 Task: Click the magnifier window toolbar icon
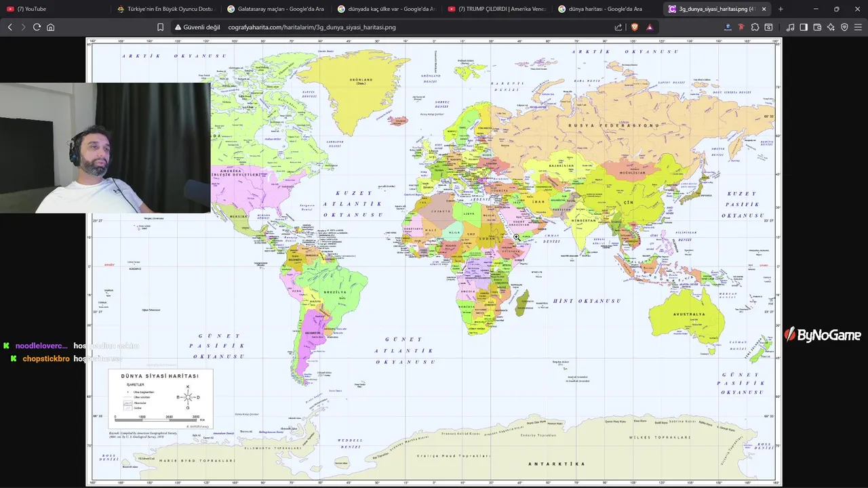(768, 27)
